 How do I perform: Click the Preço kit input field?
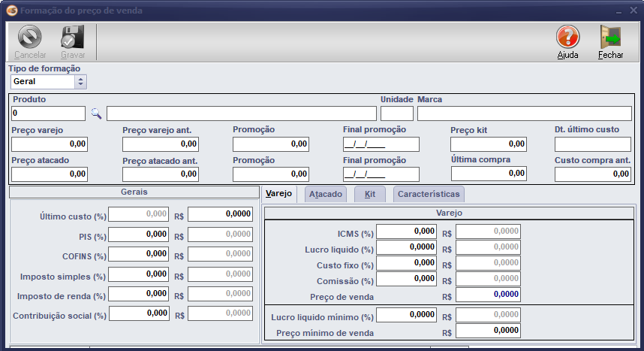tap(489, 144)
